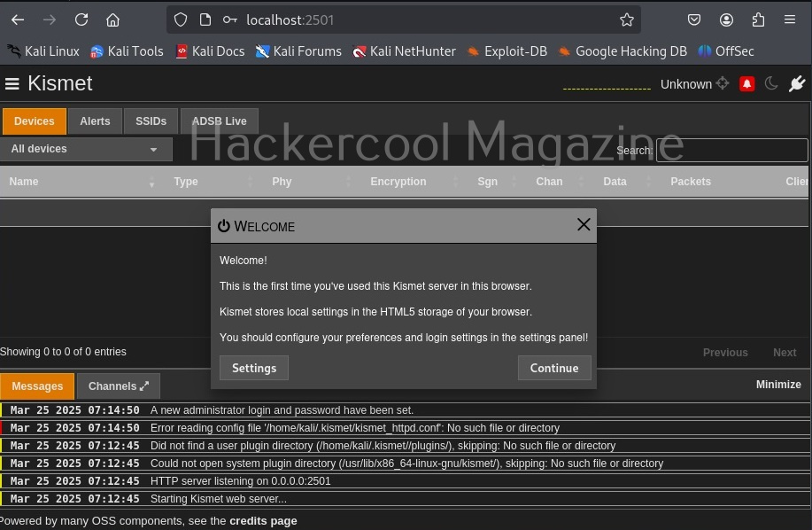
Task: Minimize the messages panel
Action: tap(778, 385)
